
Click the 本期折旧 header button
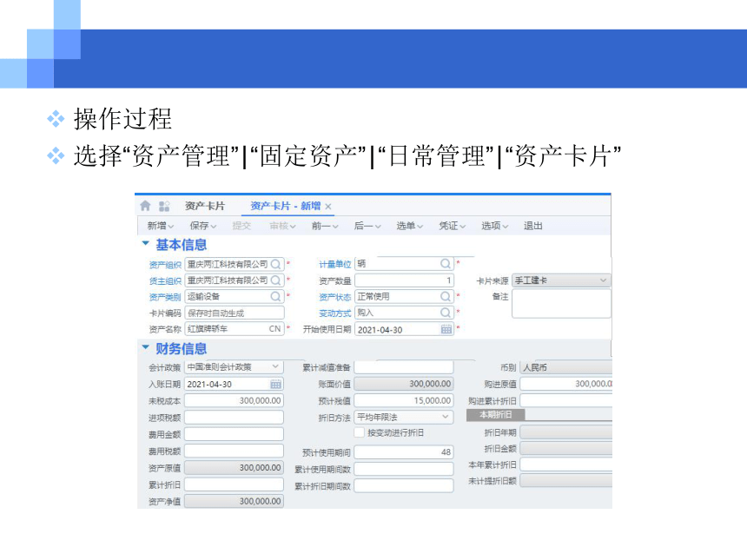coord(495,415)
